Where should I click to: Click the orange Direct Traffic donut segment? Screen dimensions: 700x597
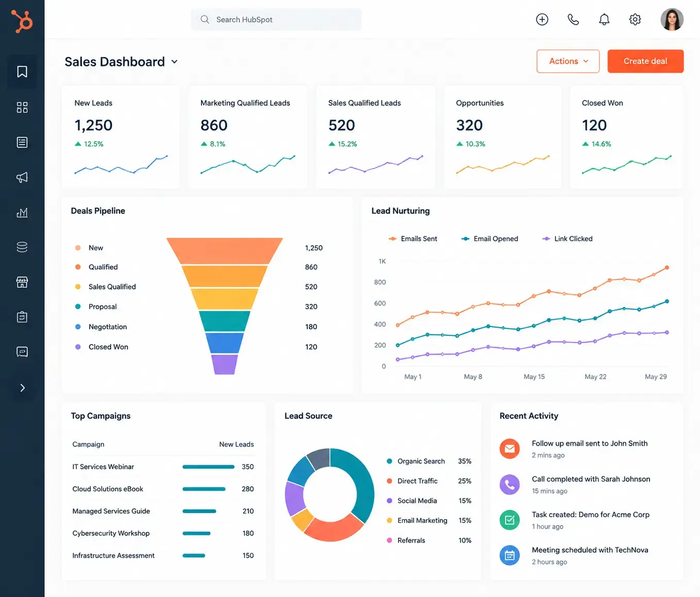tap(335, 528)
